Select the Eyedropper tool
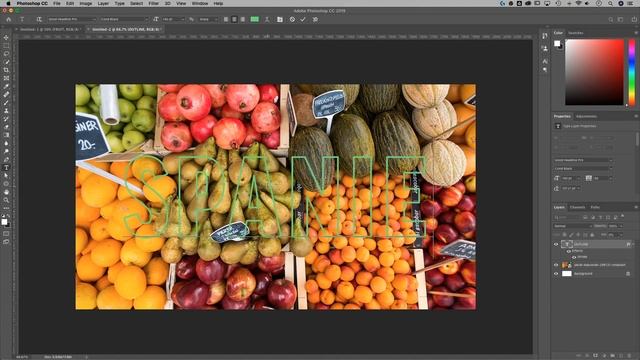Image resolution: width=640 pixels, height=360 pixels. 6,87
